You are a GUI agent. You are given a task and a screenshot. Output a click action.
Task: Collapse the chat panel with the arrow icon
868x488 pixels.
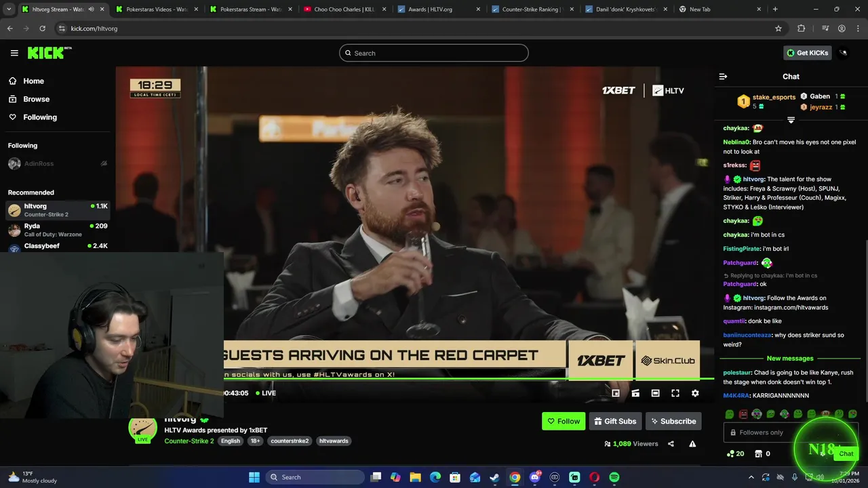(x=723, y=77)
